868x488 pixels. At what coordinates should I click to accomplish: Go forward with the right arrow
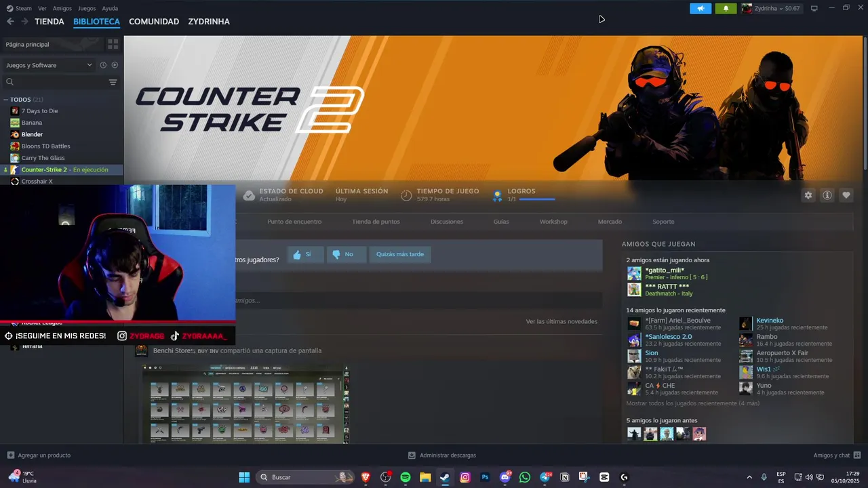tap(25, 22)
